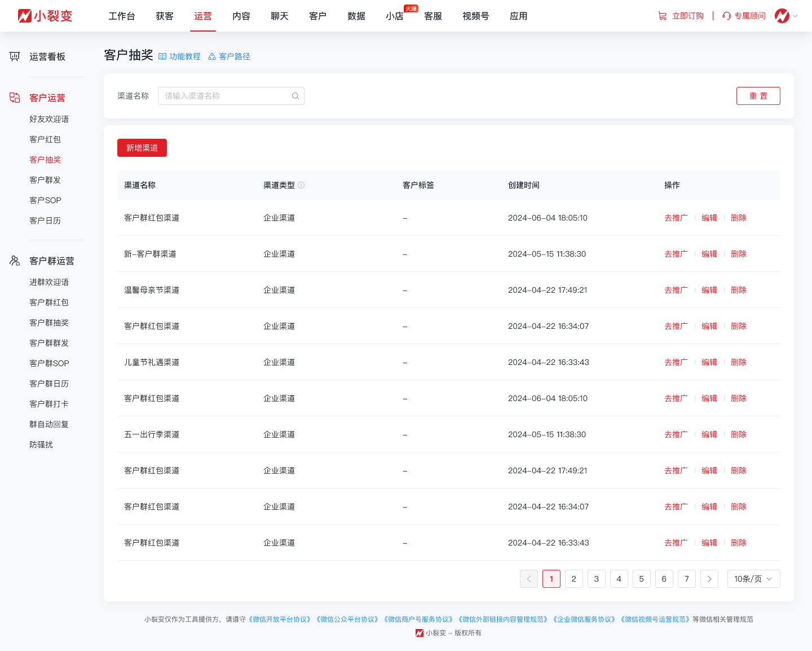
Task: Go to page 7
Action: pos(687,579)
